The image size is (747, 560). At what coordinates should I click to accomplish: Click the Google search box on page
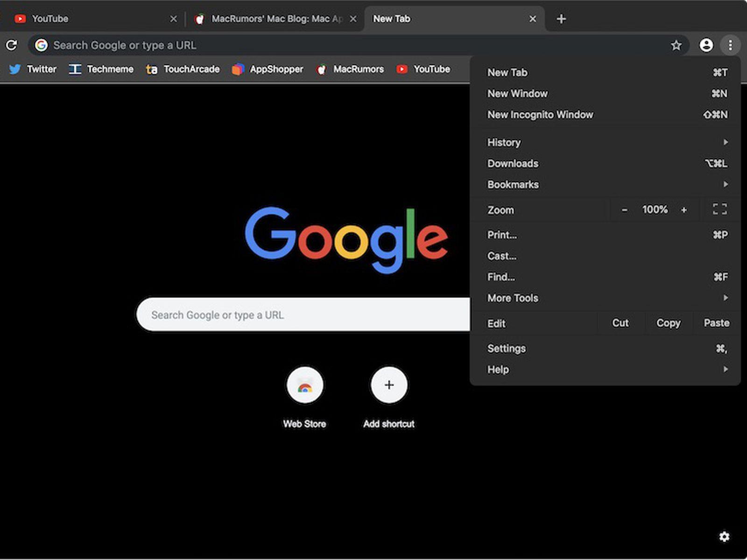click(303, 315)
